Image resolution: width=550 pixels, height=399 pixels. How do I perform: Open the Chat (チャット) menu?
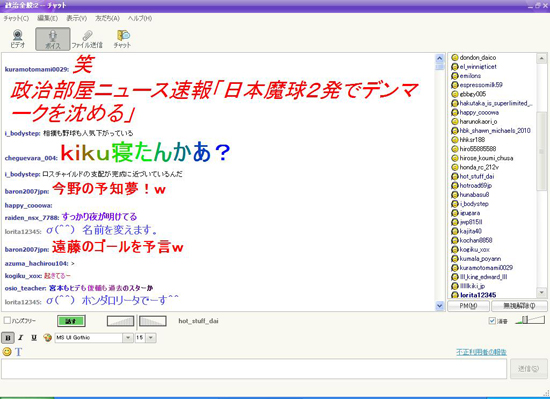(x=16, y=18)
